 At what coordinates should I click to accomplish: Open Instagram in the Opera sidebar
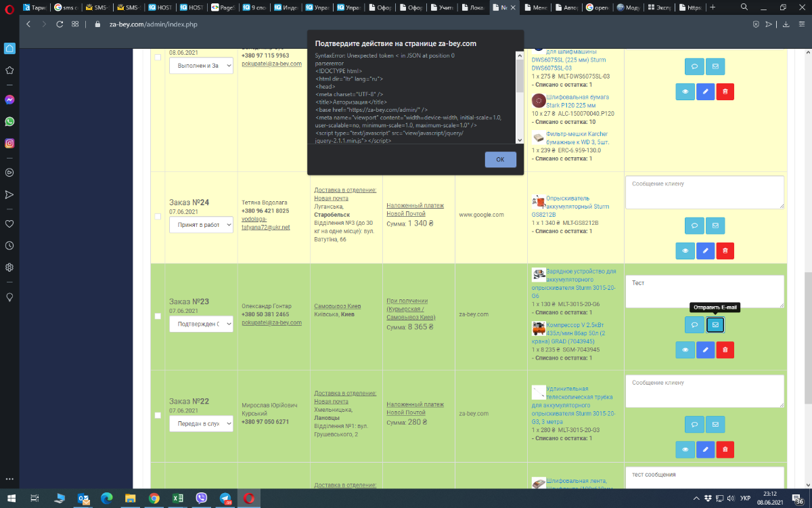(9, 143)
